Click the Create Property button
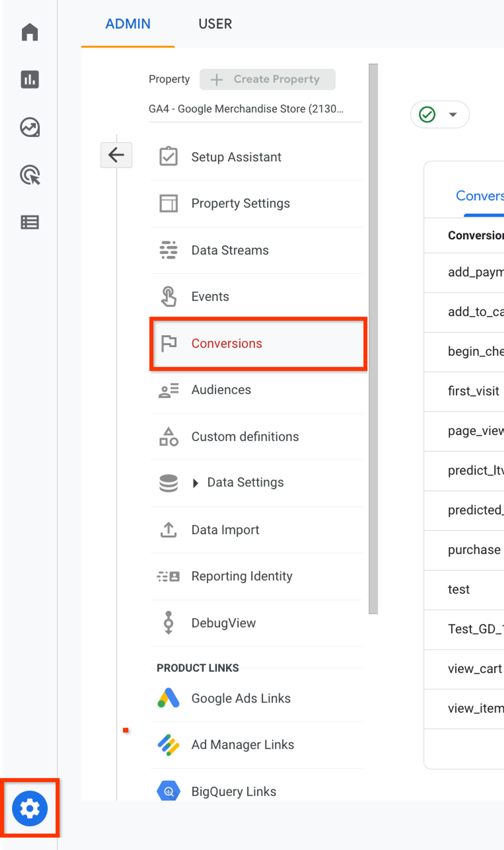Viewport: 504px width, 850px height. (267, 80)
